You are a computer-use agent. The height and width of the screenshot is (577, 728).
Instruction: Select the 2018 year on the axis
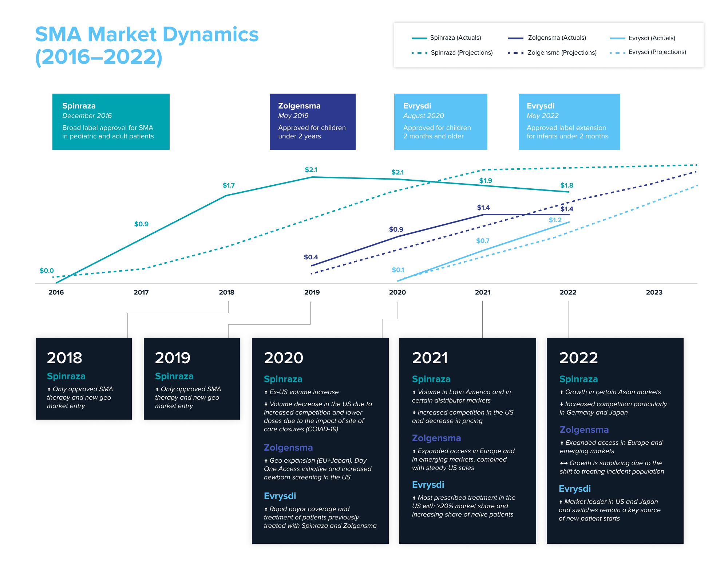point(226,292)
